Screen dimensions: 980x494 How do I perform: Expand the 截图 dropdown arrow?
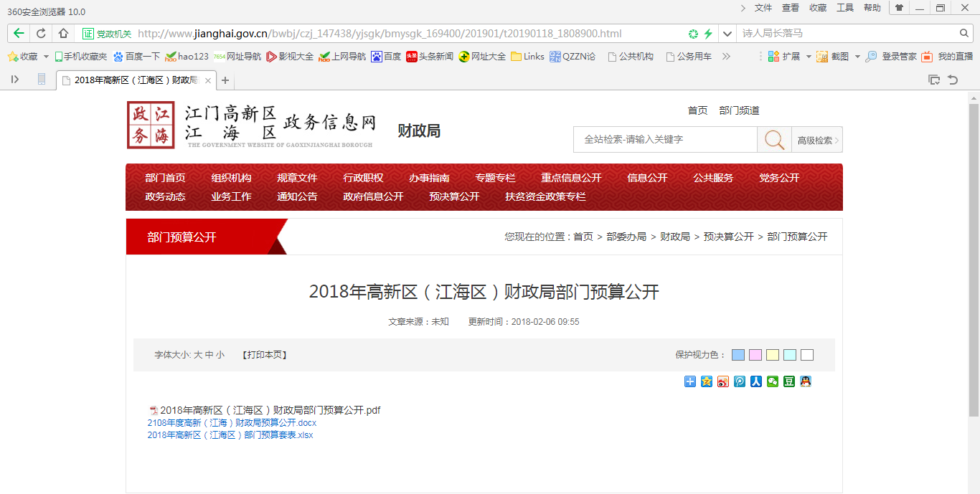[857, 57]
